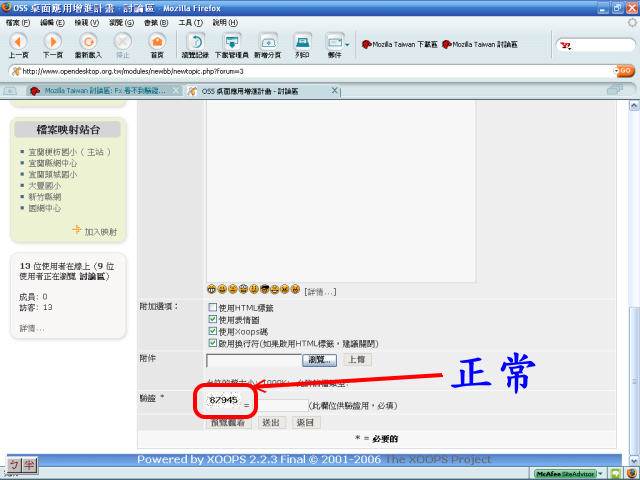Open the list-all-tabs icon
Screen dimensions: 640x480
(x=615, y=89)
